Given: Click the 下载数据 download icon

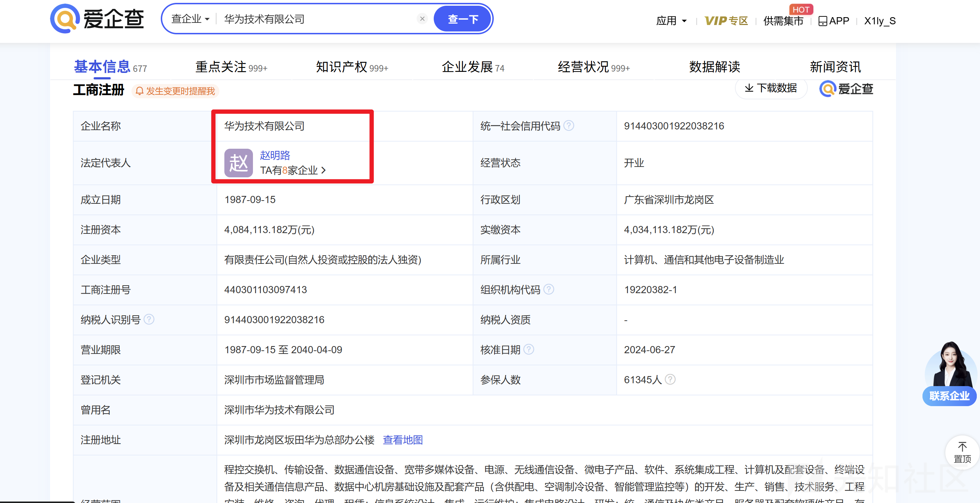Looking at the screenshot, I should click(x=749, y=88).
